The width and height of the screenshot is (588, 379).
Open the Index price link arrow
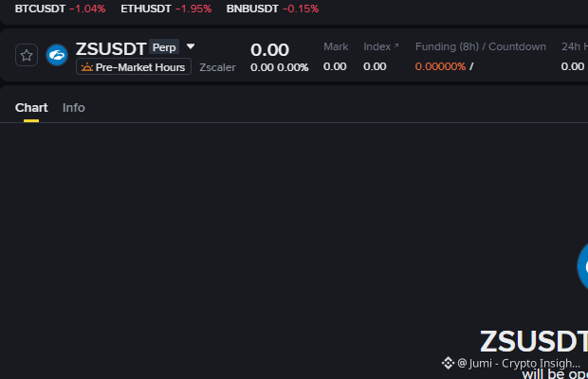tap(396, 45)
